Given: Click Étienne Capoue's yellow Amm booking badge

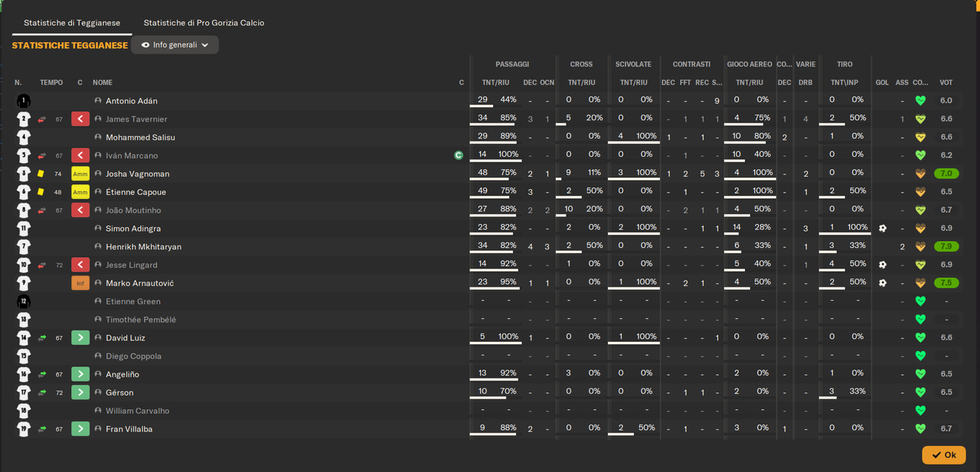Looking at the screenshot, I should coord(80,192).
